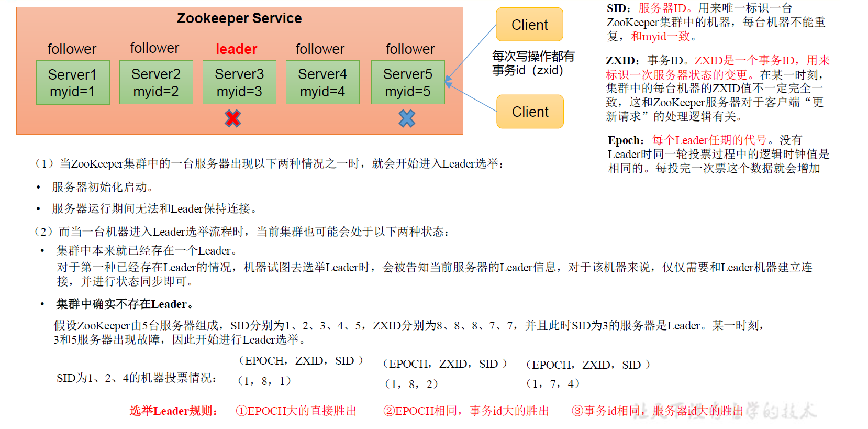Select the Server5 myid=5 box
The width and height of the screenshot is (868, 429).
pos(408,82)
